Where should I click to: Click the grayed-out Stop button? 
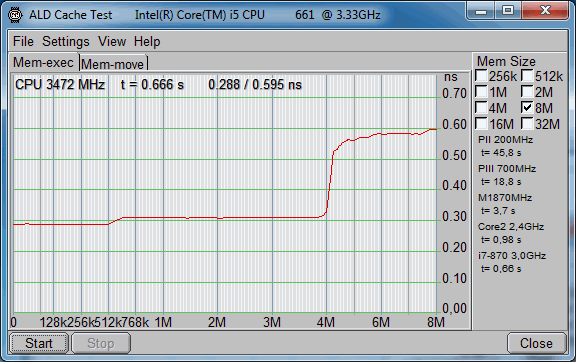coord(101,343)
